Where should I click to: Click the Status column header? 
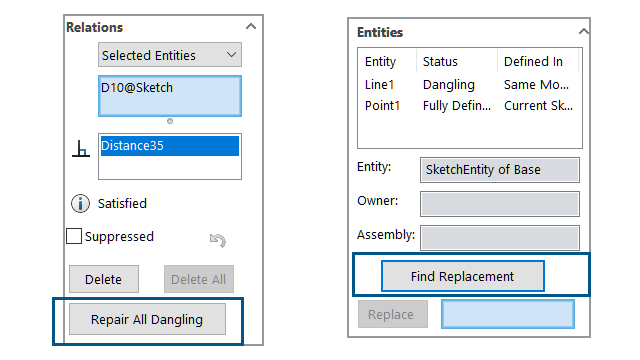coord(440,61)
